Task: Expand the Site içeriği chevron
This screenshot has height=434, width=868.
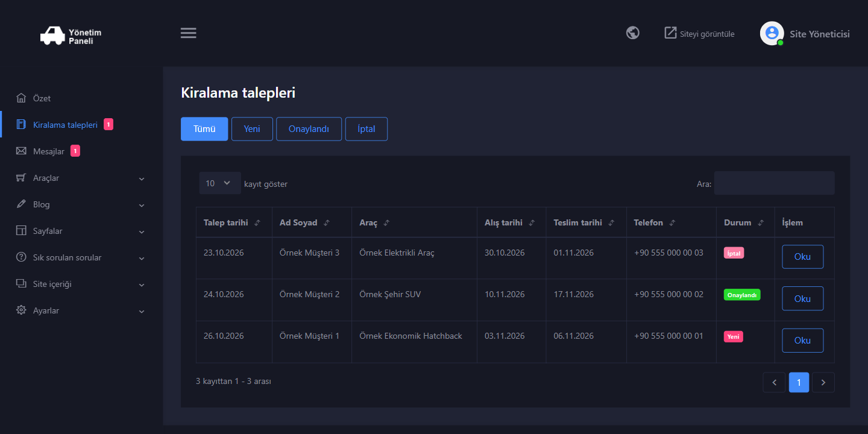Action: 142,285
